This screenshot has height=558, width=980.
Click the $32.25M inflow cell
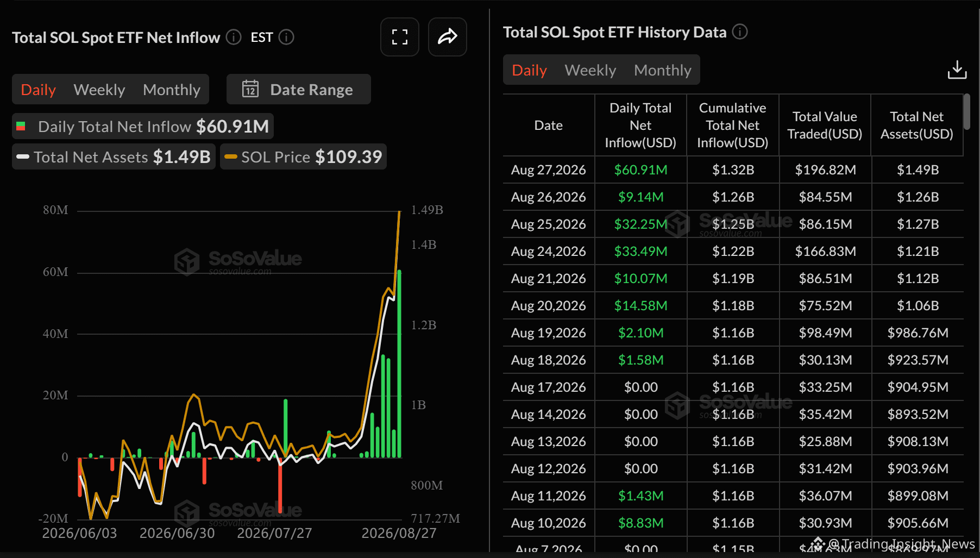(641, 224)
